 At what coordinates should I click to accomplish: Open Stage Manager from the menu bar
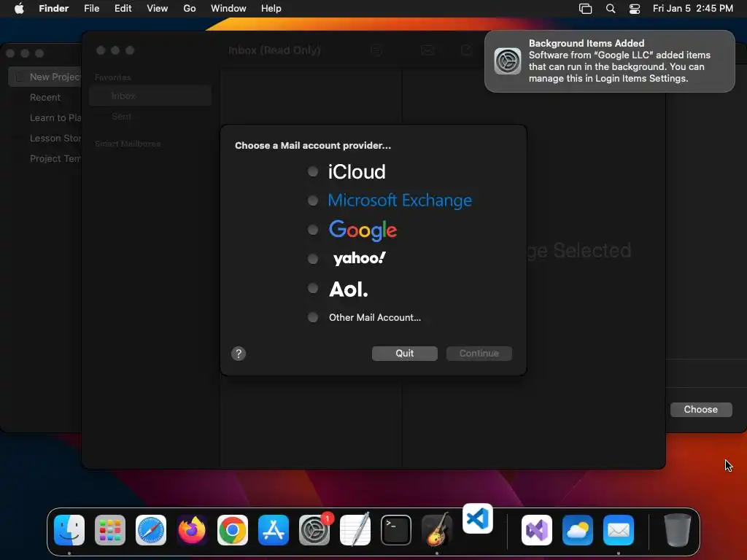[585, 9]
